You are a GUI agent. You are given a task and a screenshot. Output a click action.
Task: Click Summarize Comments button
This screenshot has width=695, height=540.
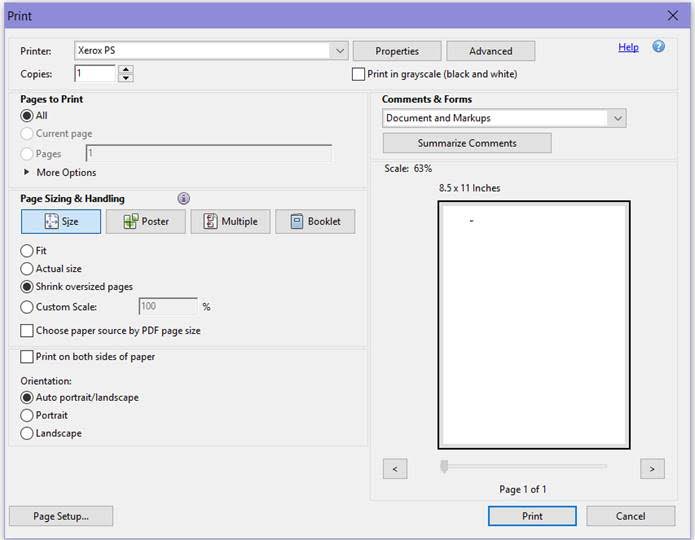pyautogui.click(x=467, y=143)
